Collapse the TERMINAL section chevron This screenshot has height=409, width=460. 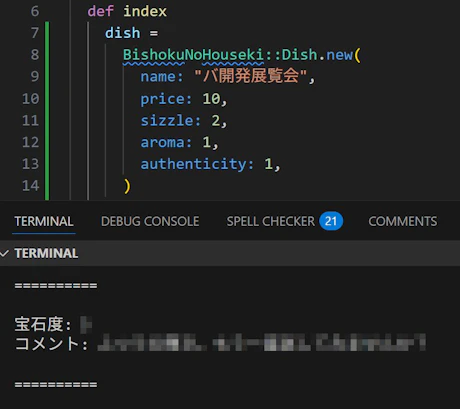click(x=5, y=253)
